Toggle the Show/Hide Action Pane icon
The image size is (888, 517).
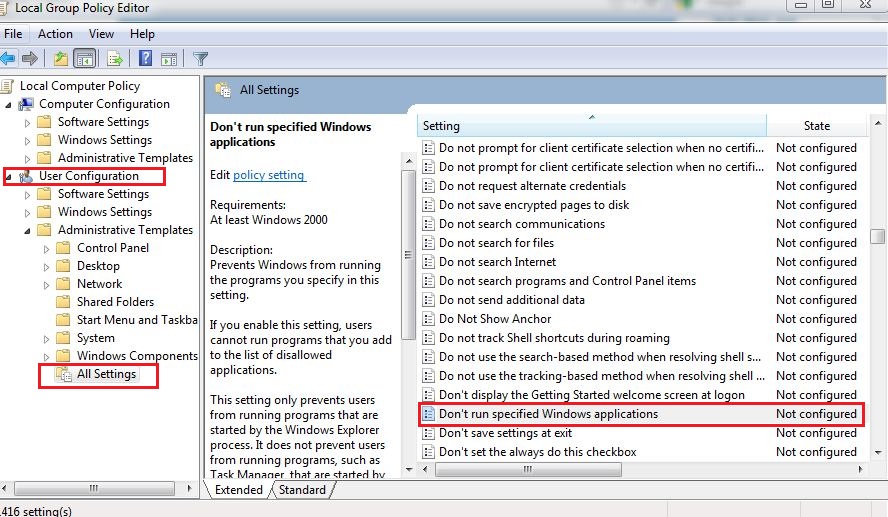pyautogui.click(x=167, y=58)
